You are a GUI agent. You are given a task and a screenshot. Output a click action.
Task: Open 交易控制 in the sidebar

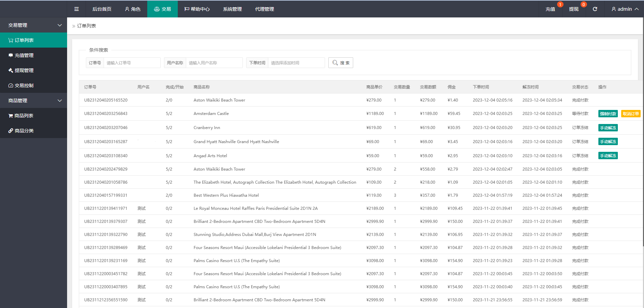(x=24, y=85)
